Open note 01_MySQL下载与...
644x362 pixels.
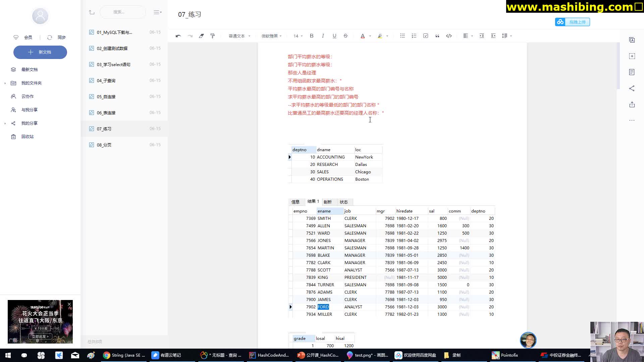124,32
